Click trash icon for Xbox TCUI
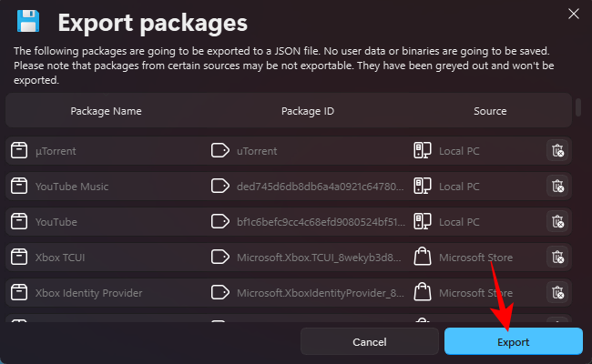The width and height of the screenshot is (592, 364). pyautogui.click(x=557, y=258)
